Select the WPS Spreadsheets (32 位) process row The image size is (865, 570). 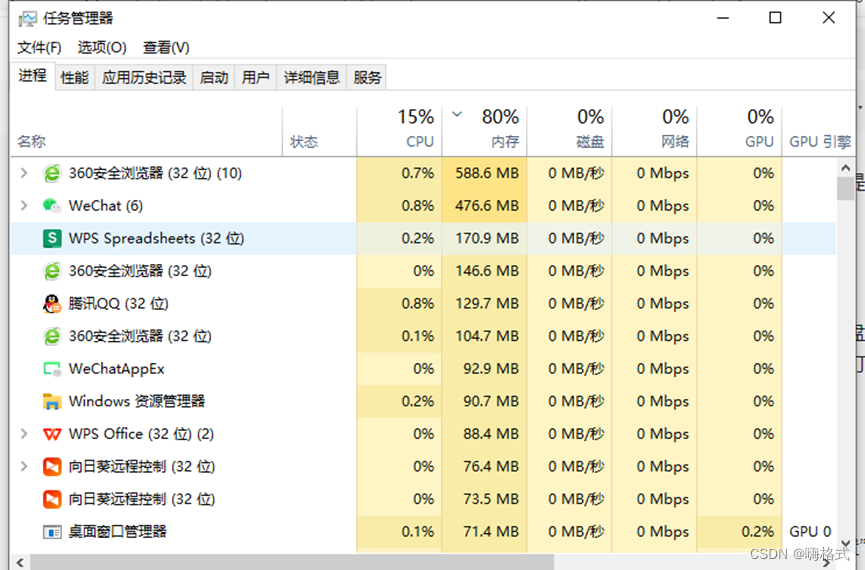pyautogui.click(x=423, y=238)
